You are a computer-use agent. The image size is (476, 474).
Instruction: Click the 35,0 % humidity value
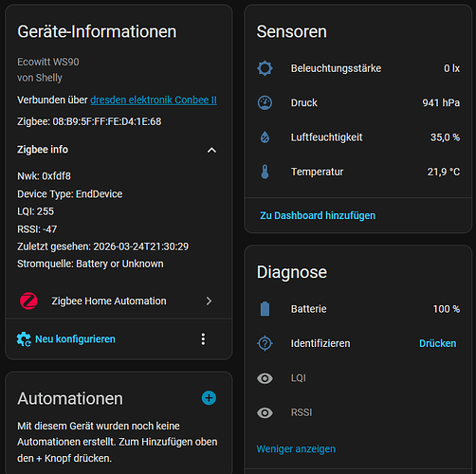[x=445, y=137]
